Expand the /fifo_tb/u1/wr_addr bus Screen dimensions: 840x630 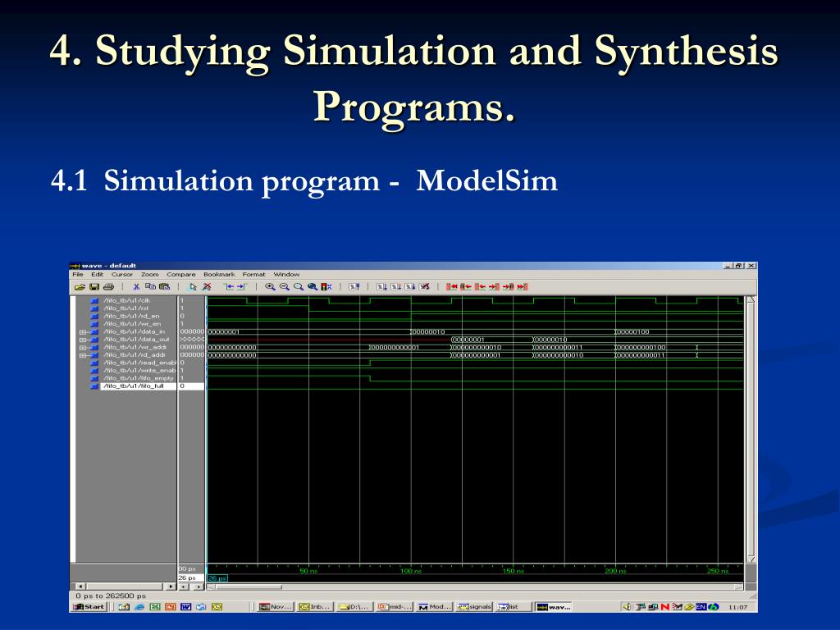click(83, 348)
